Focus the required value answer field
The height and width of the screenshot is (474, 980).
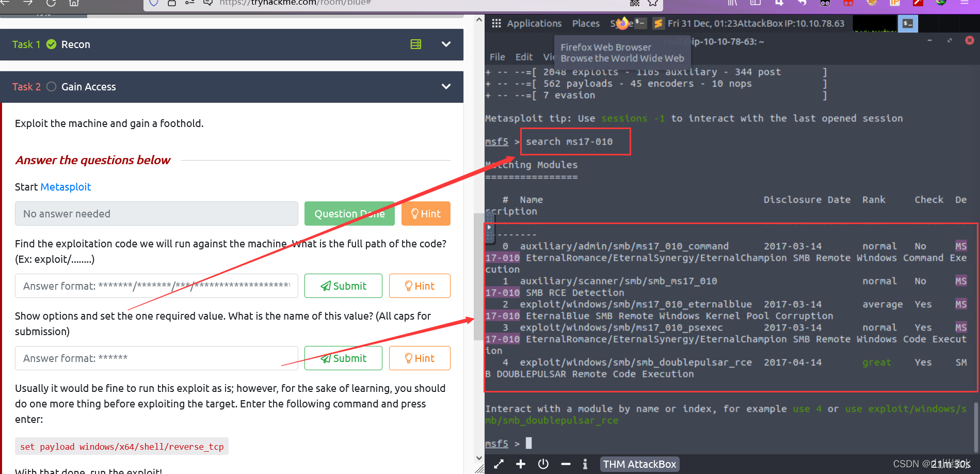[x=156, y=358]
